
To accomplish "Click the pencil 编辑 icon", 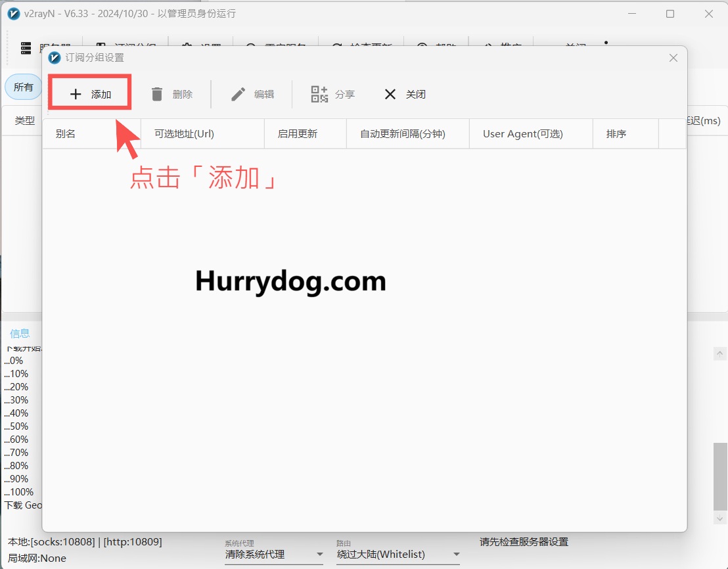I will click(238, 94).
